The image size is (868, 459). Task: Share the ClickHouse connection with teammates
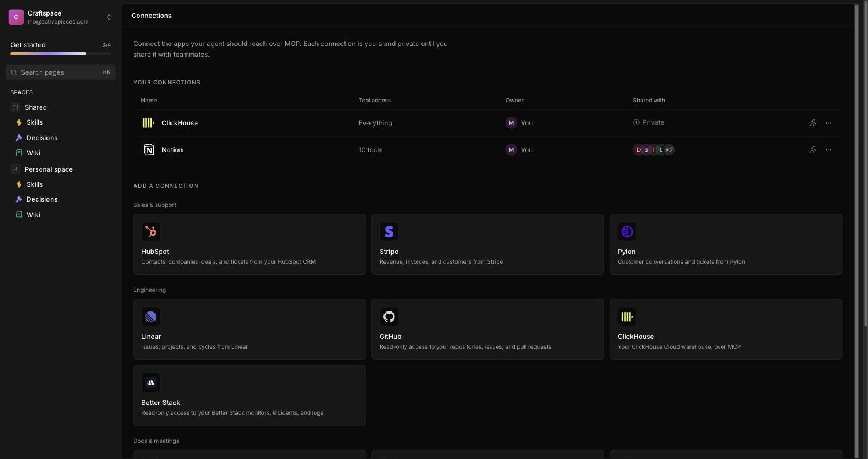tap(813, 123)
